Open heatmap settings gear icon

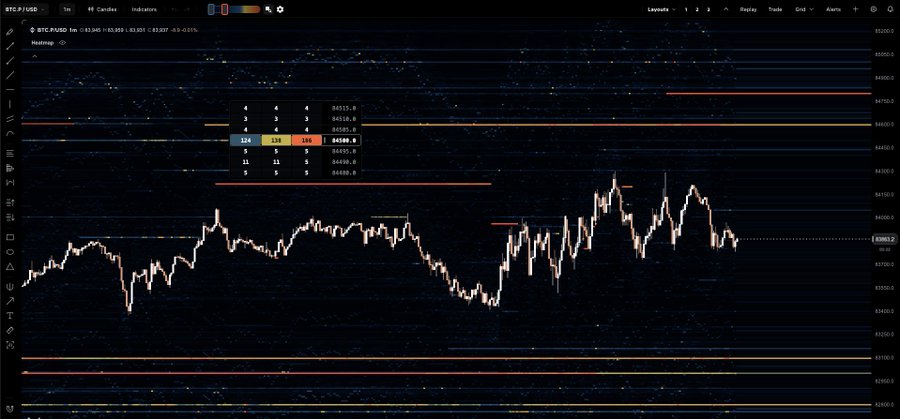280,9
